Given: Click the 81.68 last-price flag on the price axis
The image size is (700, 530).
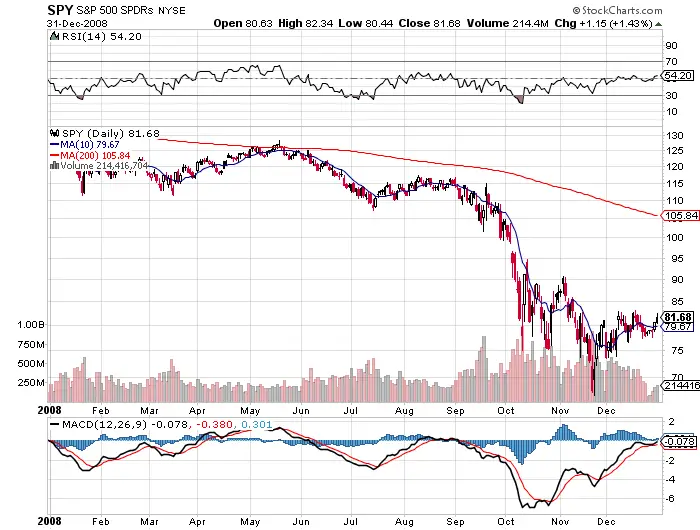Looking at the screenshot, I should 678,317.
